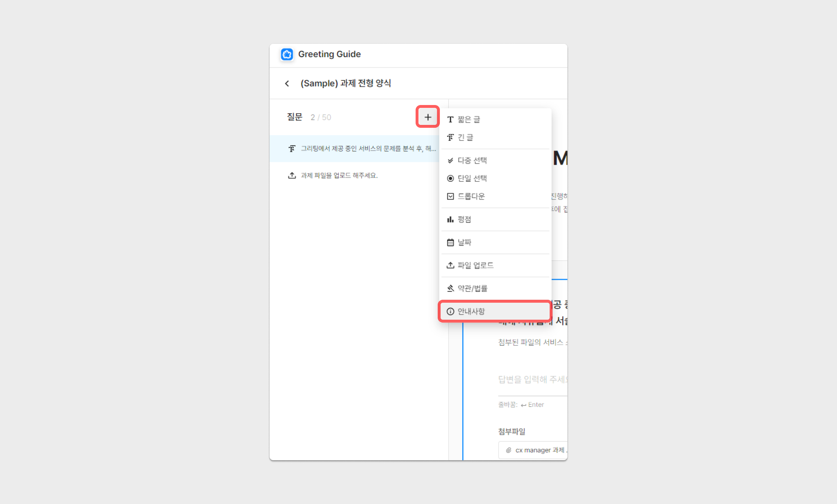Click the (Sample) 과제 전형 양식 title

(x=345, y=83)
